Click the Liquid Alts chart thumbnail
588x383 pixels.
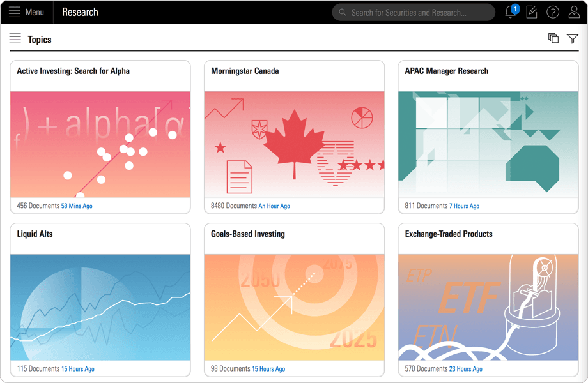[x=100, y=307]
